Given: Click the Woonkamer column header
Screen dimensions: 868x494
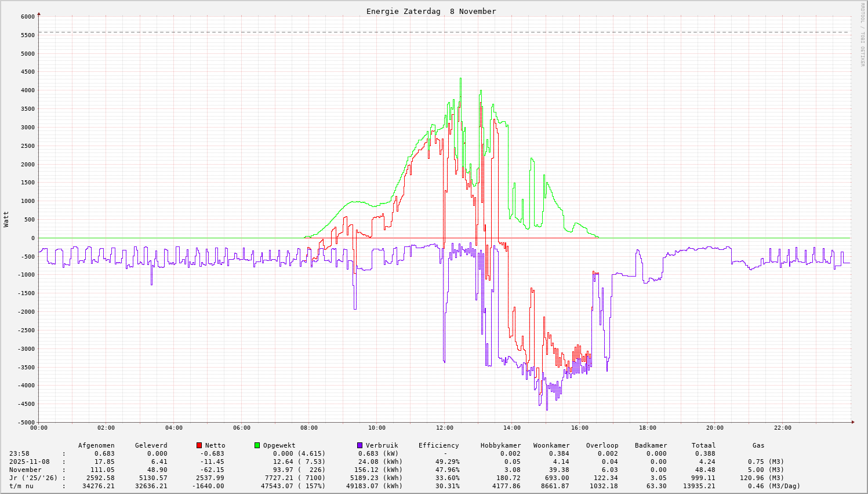Looking at the screenshot, I should point(551,445).
